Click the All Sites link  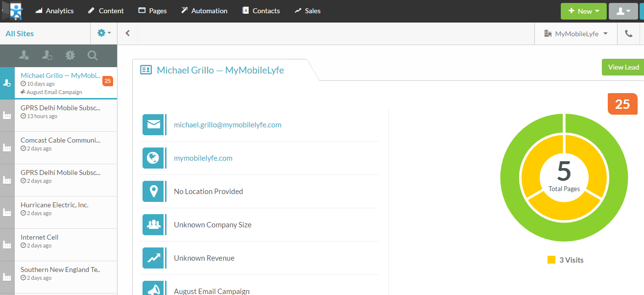click(20, 34)
